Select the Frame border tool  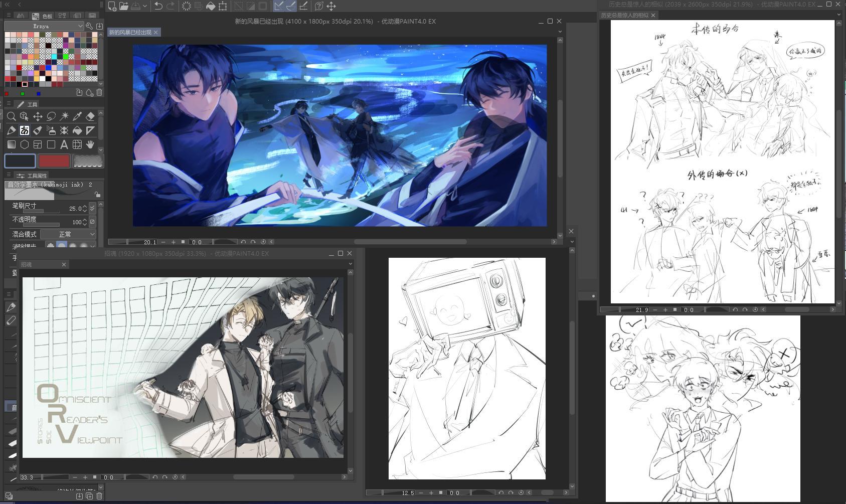coord(38,144)
